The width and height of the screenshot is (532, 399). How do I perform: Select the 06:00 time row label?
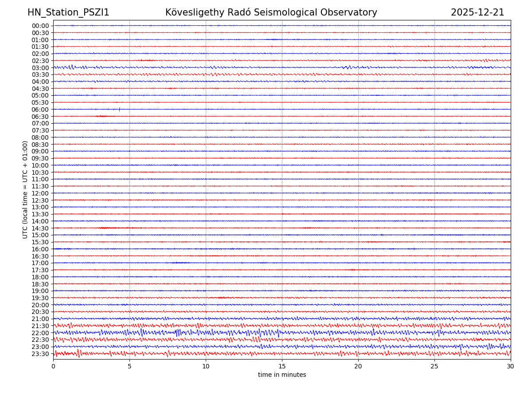tap(40, 110)
